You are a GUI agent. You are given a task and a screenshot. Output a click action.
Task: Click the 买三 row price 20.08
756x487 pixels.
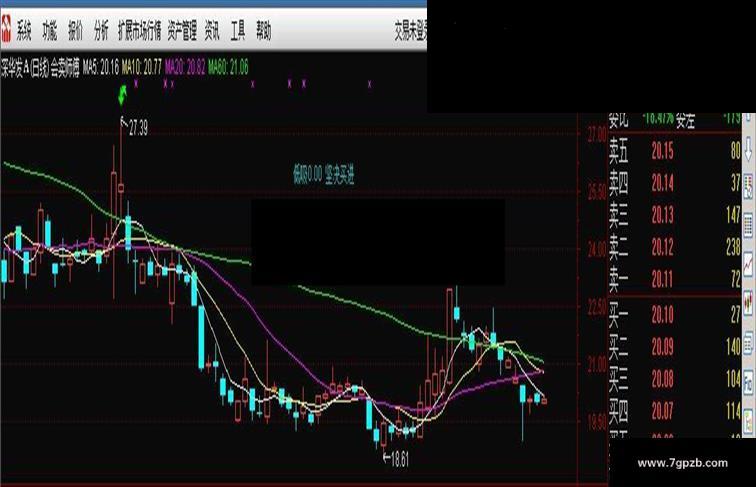(x=662, y=379)
